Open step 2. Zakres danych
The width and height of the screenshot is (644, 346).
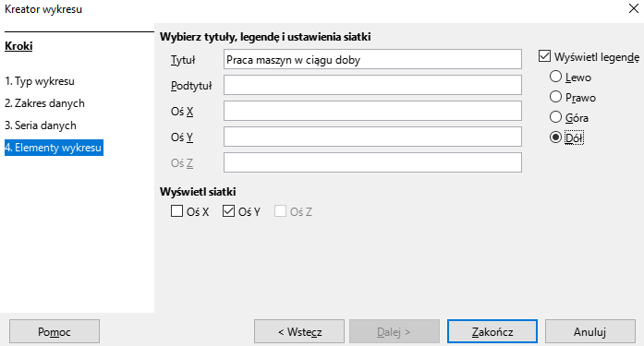[44, 103]
